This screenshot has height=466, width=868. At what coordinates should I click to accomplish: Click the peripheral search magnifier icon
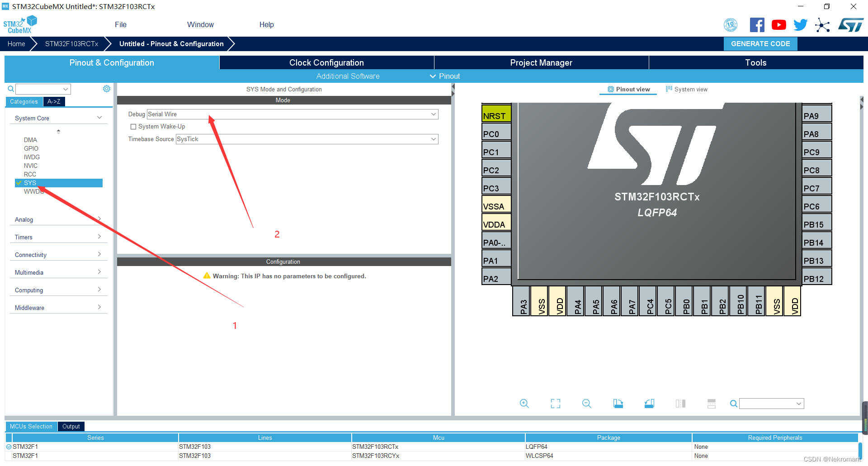click(11, 89)
